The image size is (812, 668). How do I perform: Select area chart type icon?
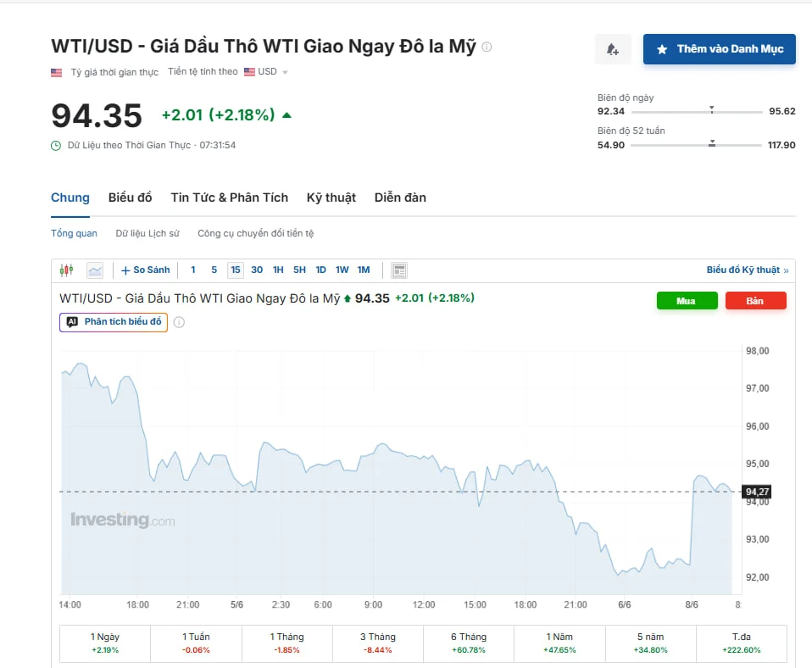95,270
